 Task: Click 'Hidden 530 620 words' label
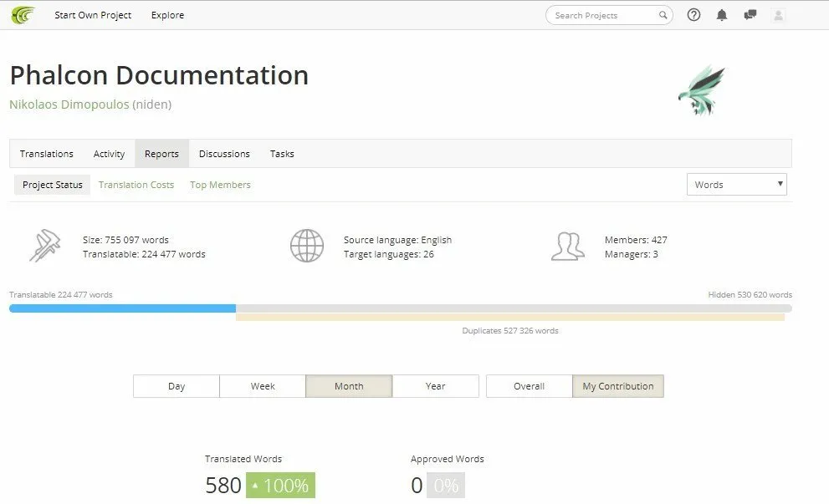(x=750, y=295)
